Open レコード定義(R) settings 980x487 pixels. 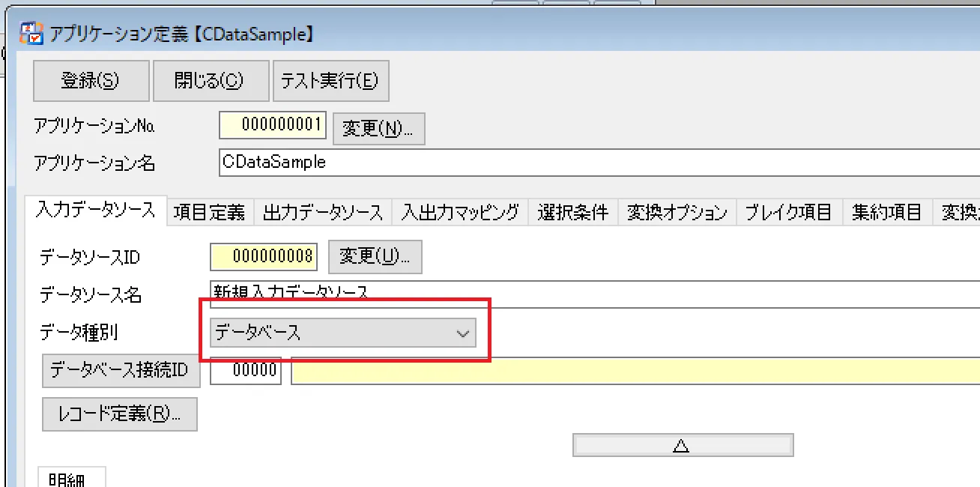119,414
